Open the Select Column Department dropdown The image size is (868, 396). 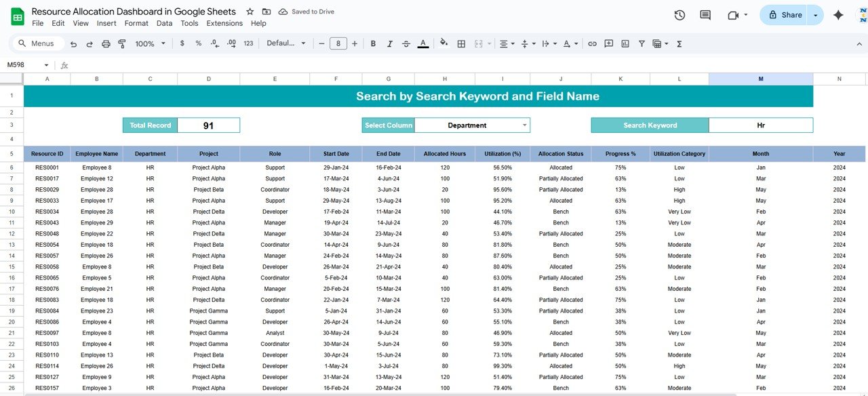tap(524, 125)
